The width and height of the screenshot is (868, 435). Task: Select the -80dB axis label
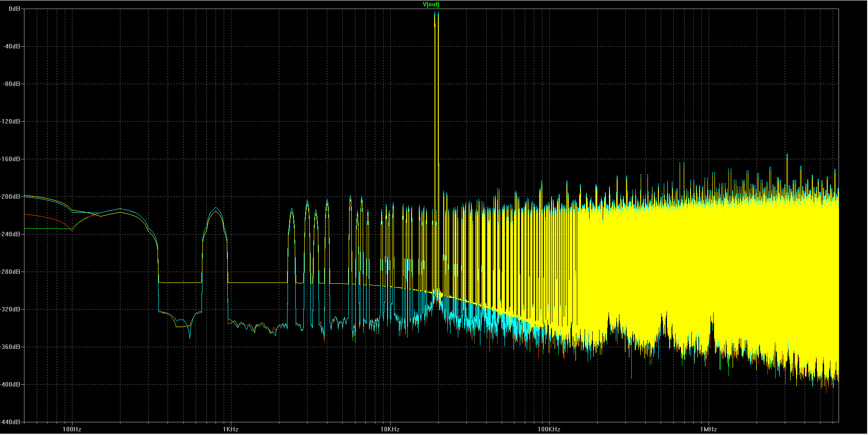click(13, 84)
